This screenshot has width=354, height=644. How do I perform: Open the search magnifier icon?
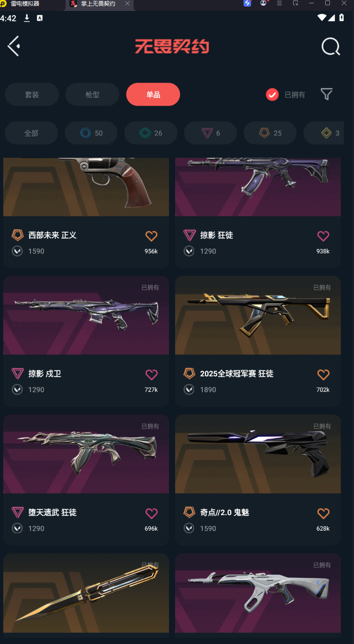point(330,46)
